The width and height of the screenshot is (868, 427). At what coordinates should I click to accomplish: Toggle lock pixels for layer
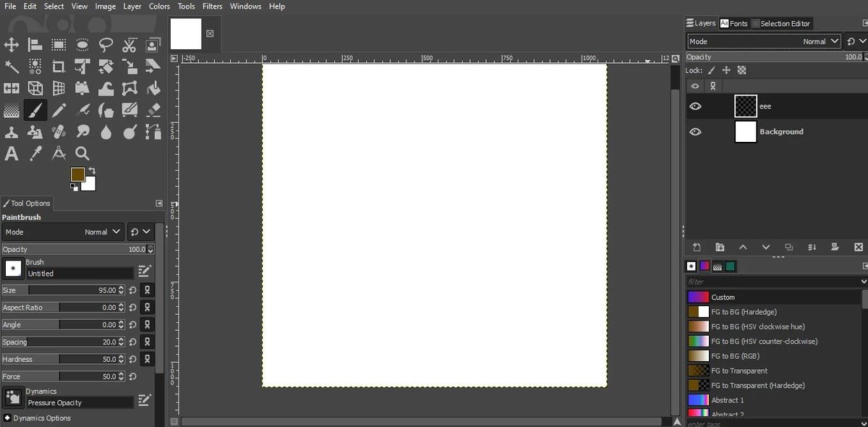pyautogui.click(x=711, y=70)
